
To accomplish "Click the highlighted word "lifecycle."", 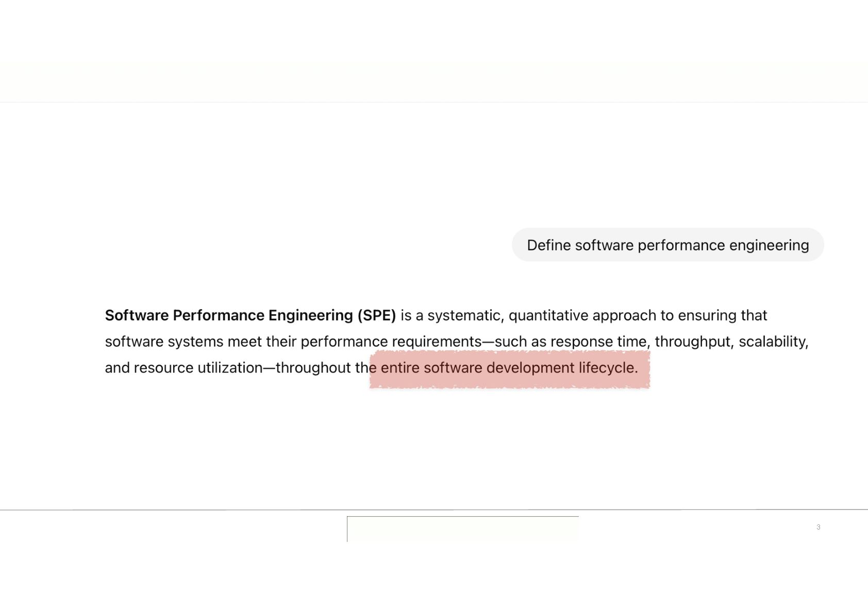I will (x=608, y=368).
